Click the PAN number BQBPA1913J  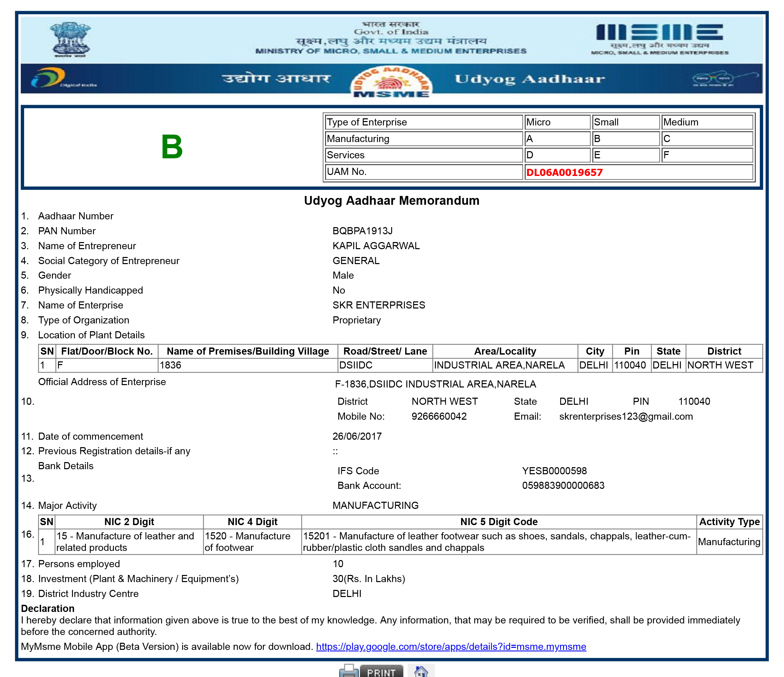[363, 231]
